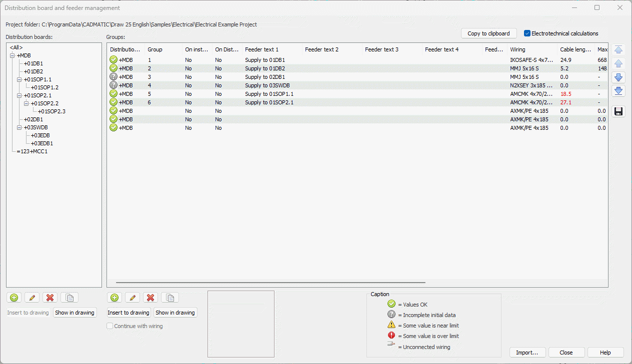
Task: Disable the Electrotechnical calculations checkbox
Action: [527, 33]
